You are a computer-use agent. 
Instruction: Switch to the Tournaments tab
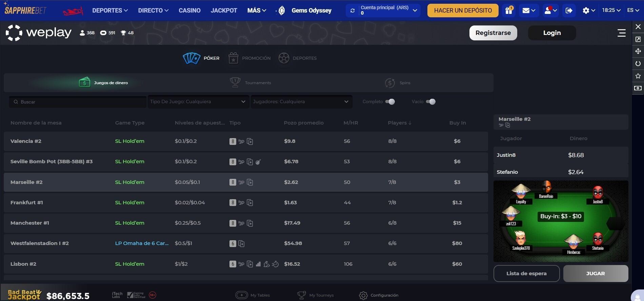pyautogui.click(x=250, y=83)
